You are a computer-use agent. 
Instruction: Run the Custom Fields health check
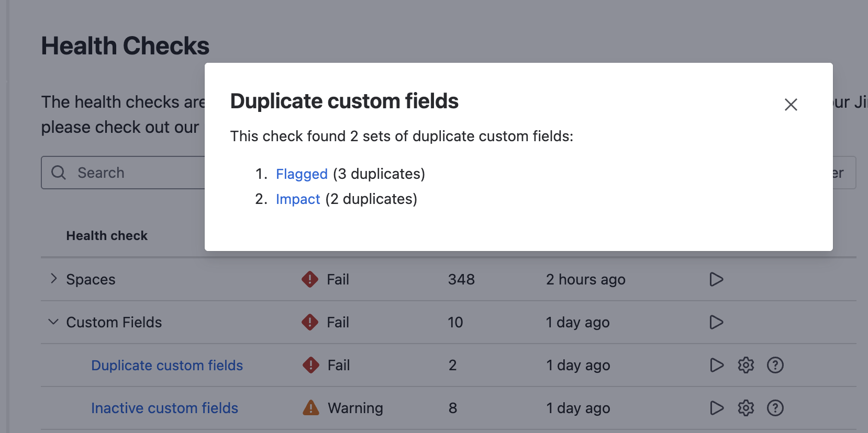[x=716, y=322]
